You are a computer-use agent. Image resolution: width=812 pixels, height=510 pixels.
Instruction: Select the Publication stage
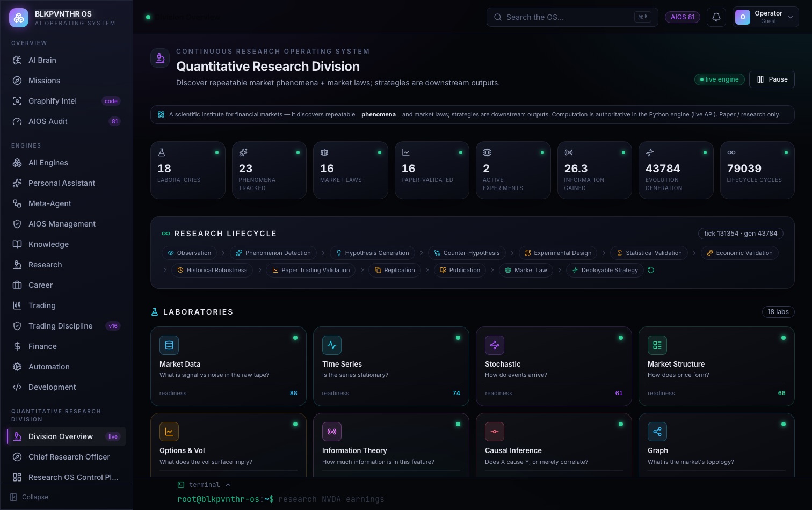tap(460, 270)
